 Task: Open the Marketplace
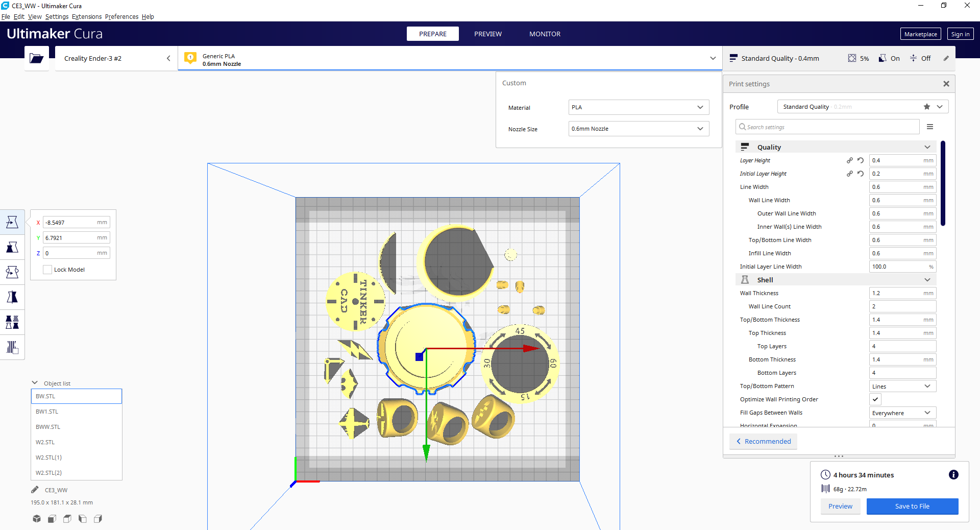pos(921,34)
